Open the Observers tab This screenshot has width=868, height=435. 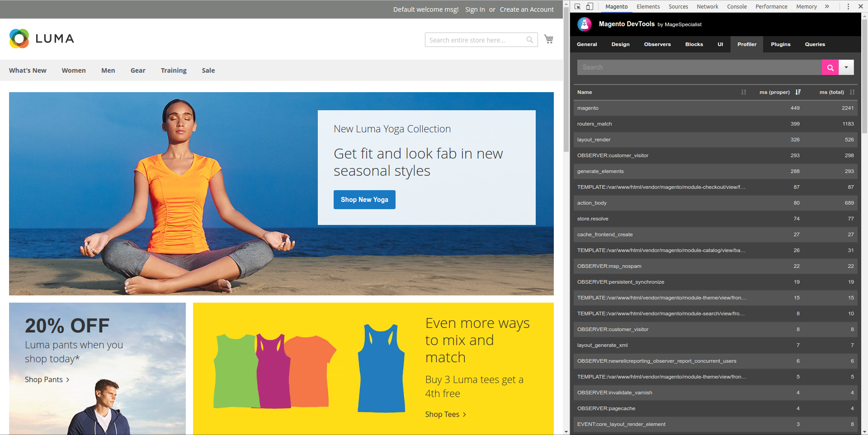coord(657,44)
